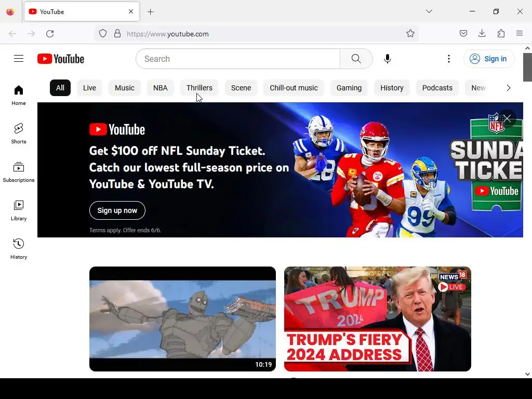532x399 pixels.
Task: Open watch History in sidebar
Action: pyautogui.click(x=19, y=249)
